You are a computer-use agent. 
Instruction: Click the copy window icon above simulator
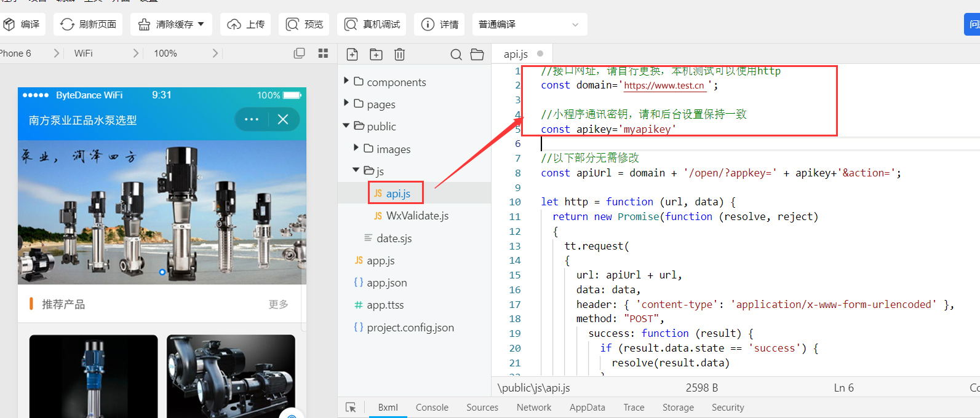click(300, 53)
